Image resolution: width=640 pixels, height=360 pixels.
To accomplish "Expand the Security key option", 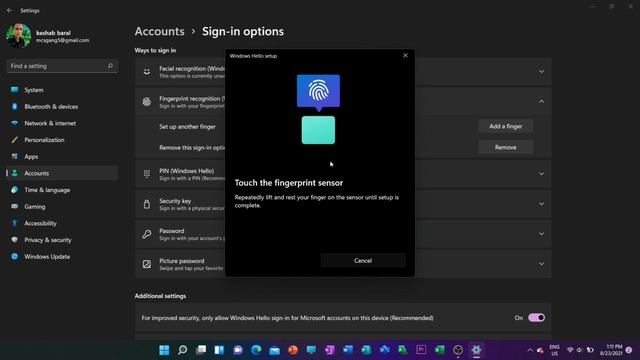I will (x=541, y=204).
